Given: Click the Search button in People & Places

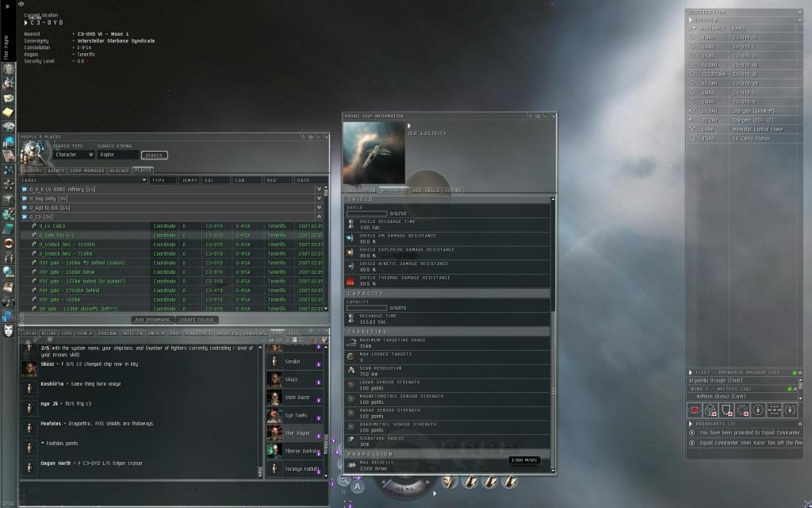Looking at the screenshot, I should click(154, 155).
